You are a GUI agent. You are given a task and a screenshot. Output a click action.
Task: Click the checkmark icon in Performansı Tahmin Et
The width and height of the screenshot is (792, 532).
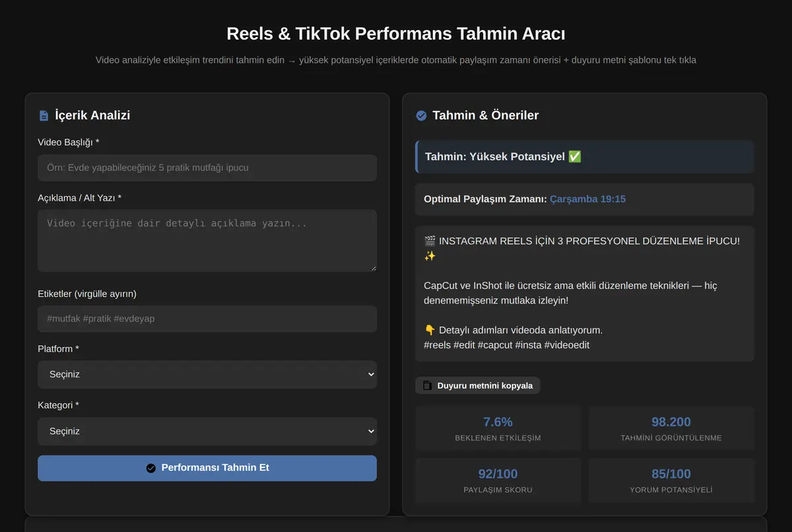tap(150, 468)
